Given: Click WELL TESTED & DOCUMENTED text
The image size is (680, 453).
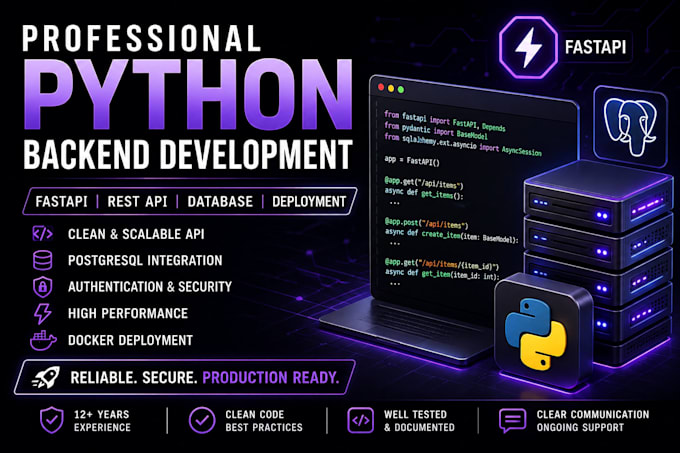Looking at the screenshot, I should point(419,420).
